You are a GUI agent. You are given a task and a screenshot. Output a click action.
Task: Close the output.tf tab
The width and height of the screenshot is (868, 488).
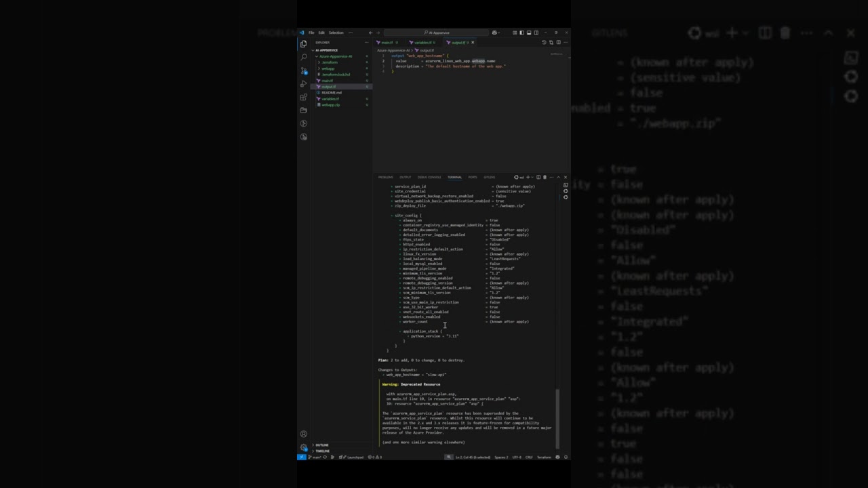click(473, 42)
